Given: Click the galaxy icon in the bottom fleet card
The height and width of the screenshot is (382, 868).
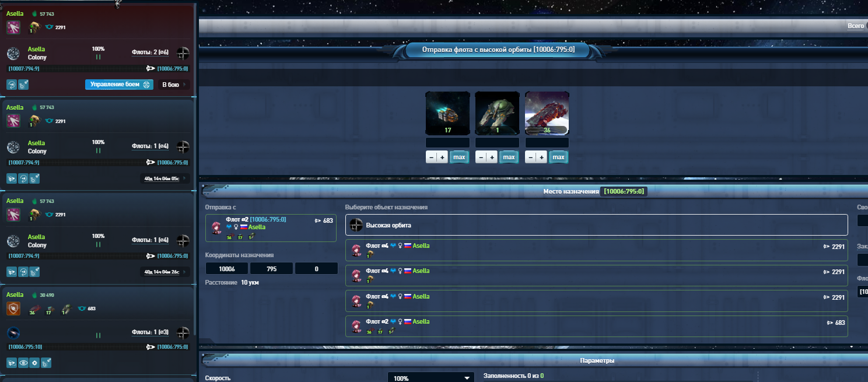Looking at the screenshot, I should pos(14,333).
